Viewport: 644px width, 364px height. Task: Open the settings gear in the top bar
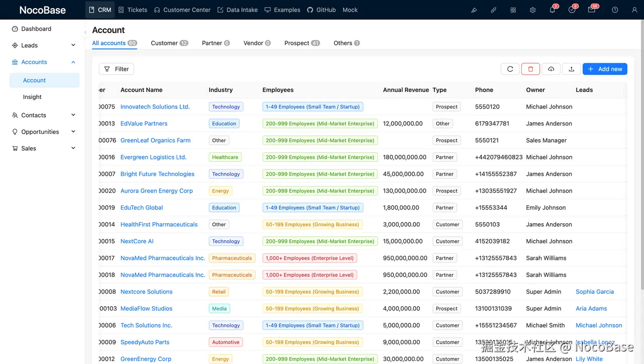(532, 10)
